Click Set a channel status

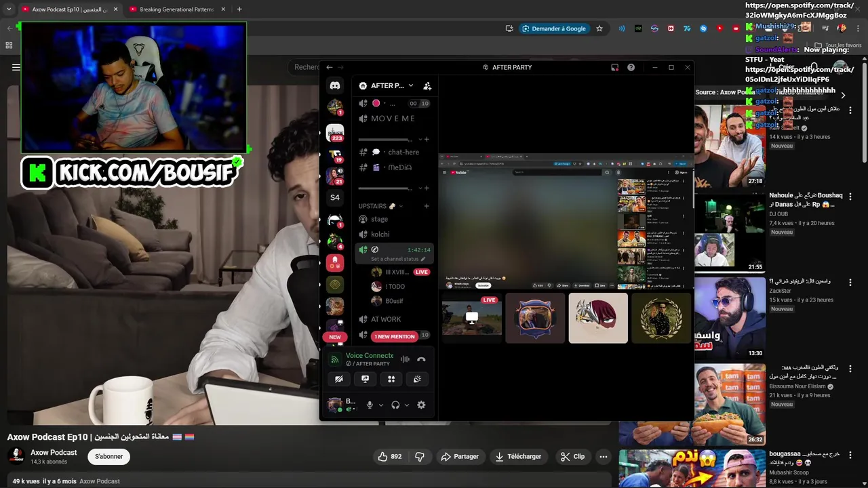pos(398,259)
